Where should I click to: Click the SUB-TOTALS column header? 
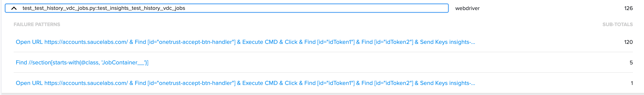tap(617, 25)
